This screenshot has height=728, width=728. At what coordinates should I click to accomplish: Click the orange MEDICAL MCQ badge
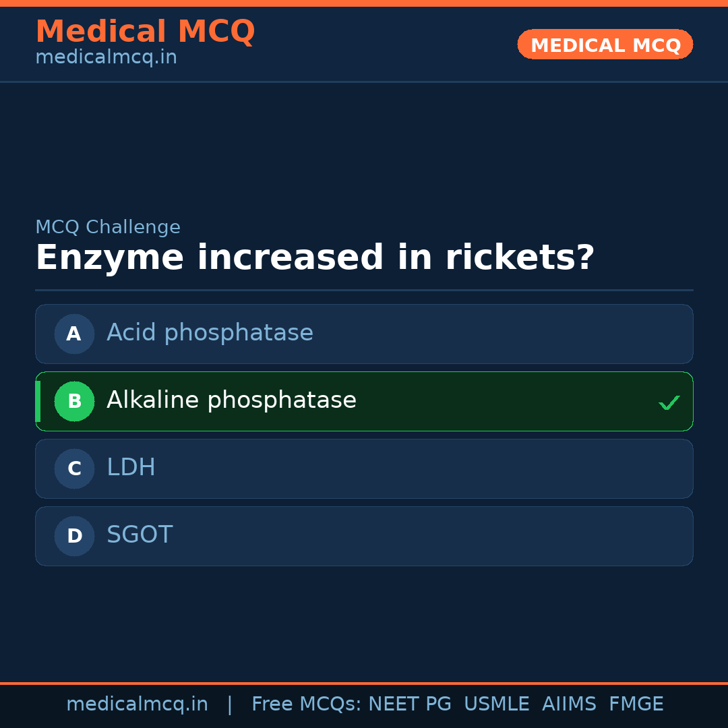click(x=605, y=45)
